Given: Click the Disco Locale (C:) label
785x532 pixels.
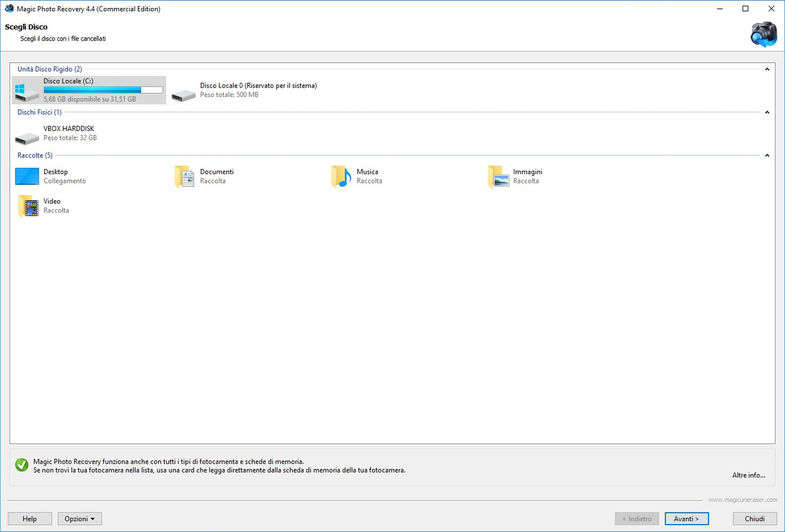Looking at the screenshot, I should click(69, 80).
